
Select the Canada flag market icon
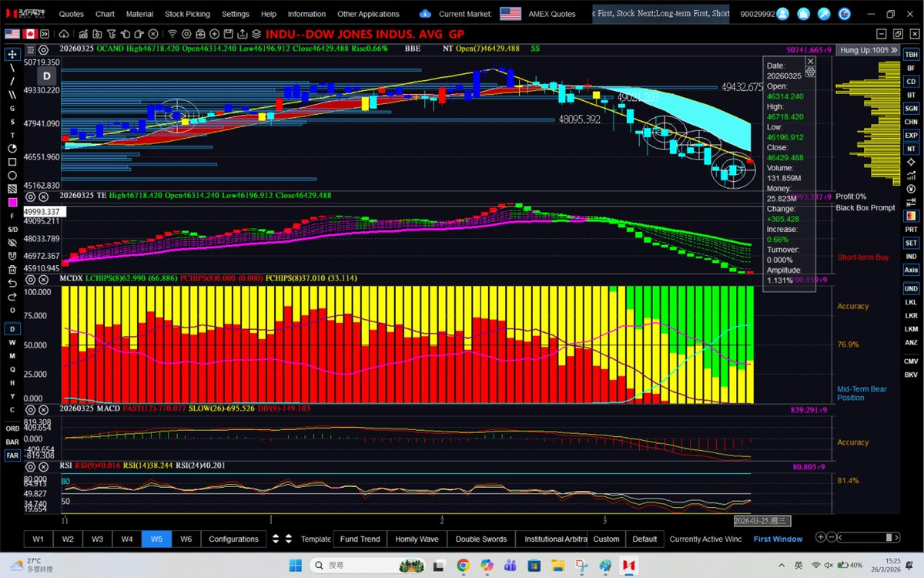click(30, 35)
